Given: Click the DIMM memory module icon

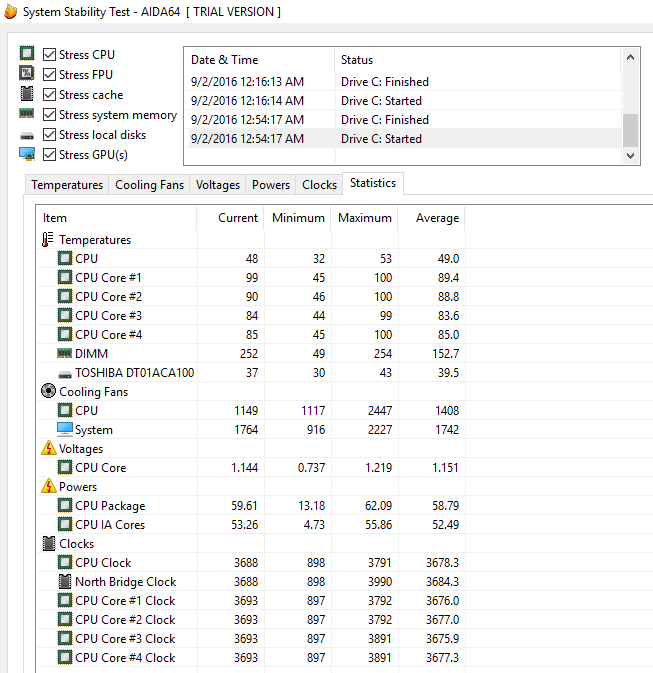Looking at the screenshot, I should tap(65, 354).
